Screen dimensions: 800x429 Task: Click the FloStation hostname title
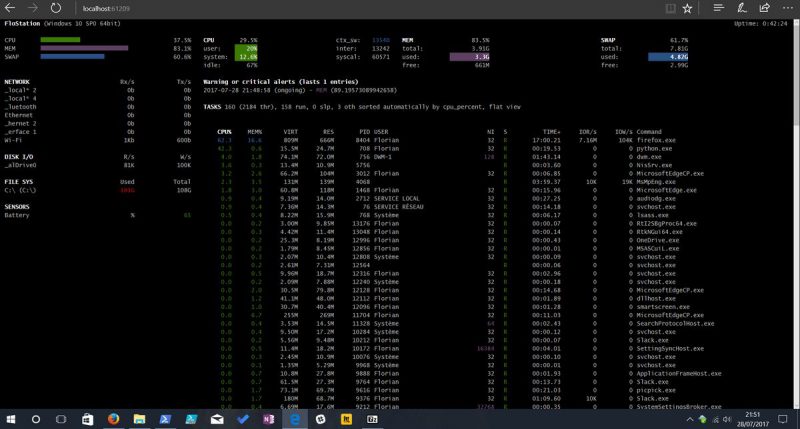click(x=22, y=23)
